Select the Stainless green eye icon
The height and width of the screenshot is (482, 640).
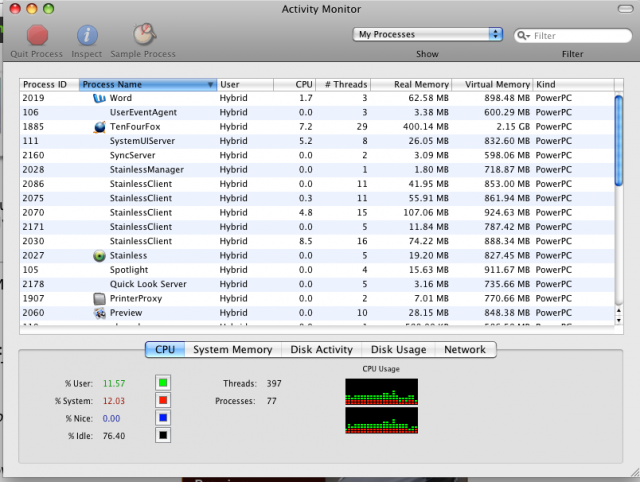[99, 256]
